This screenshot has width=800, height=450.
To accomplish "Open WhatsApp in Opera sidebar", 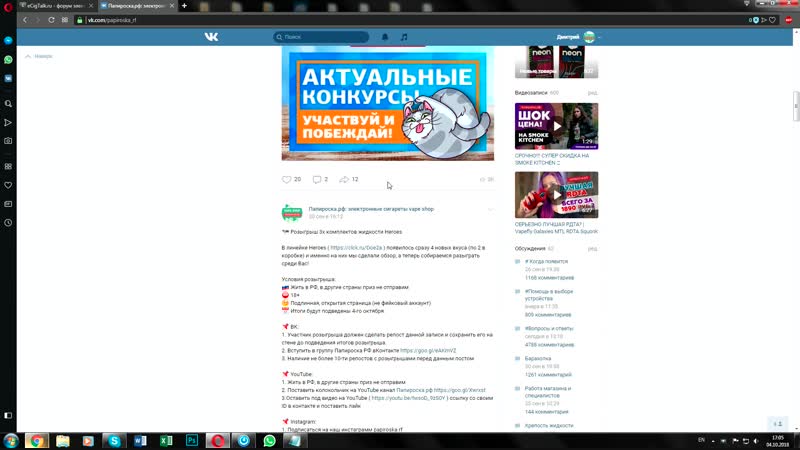I will pyautogui.click(x=8, y=60).
